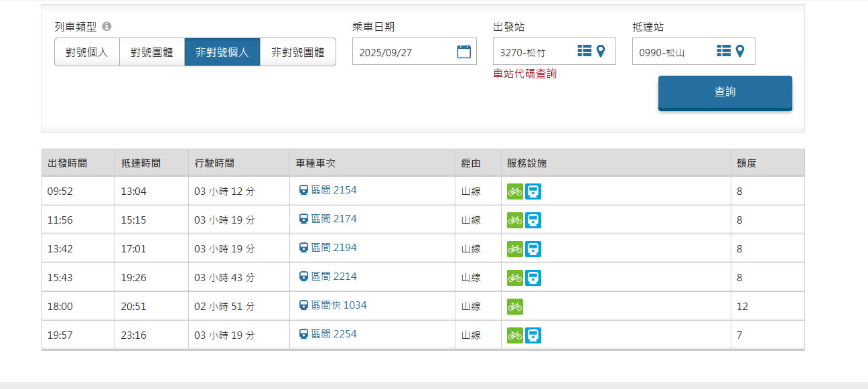Screen dimensions: 868x389
Task: Click the 乘車日期 date input field
Action: click(x=405, y=52)
